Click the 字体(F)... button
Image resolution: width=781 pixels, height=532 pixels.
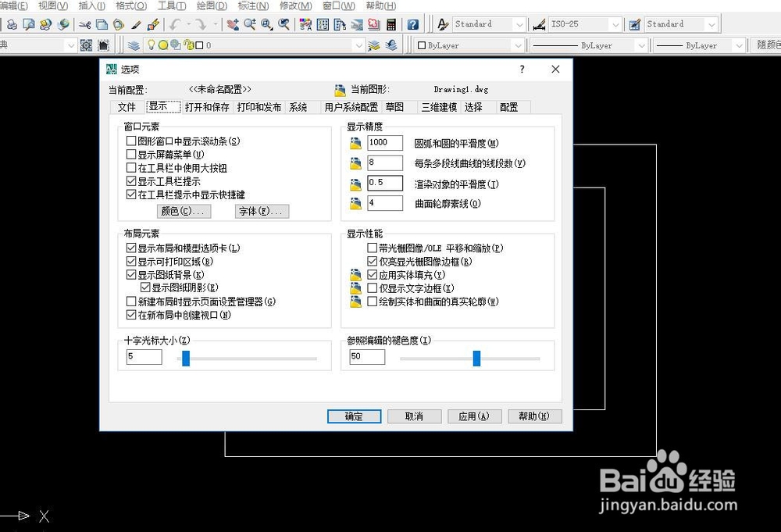pos(262,211)
